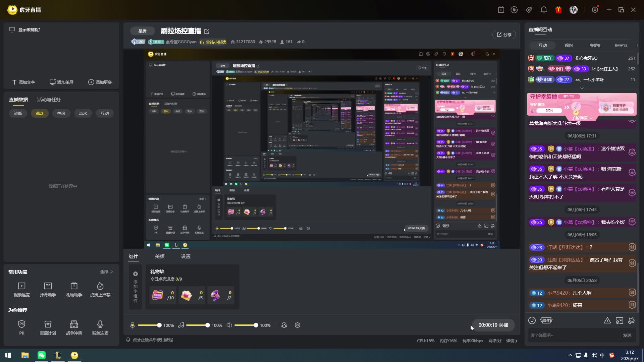644x362 pixels.
Task: Click the rightmost chat toolbar icon
Action: pyautogui.click(x=632, y=320)
